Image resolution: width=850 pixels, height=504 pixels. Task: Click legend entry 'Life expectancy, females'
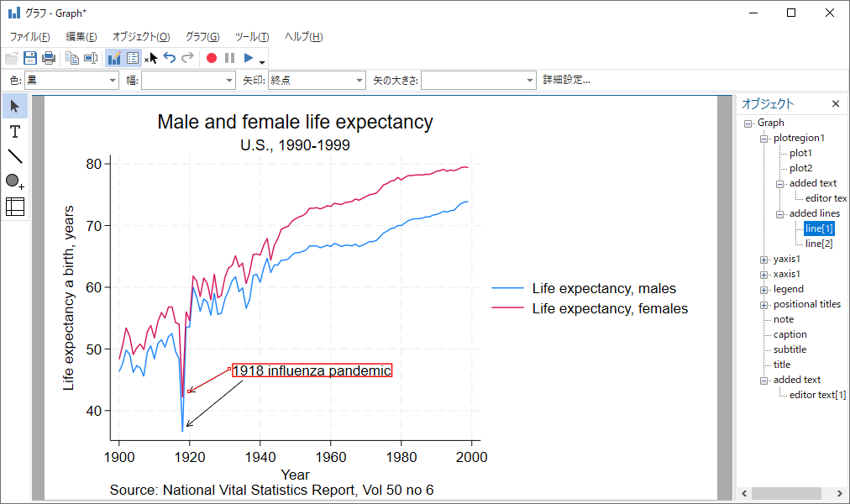[x=610, y=308]
